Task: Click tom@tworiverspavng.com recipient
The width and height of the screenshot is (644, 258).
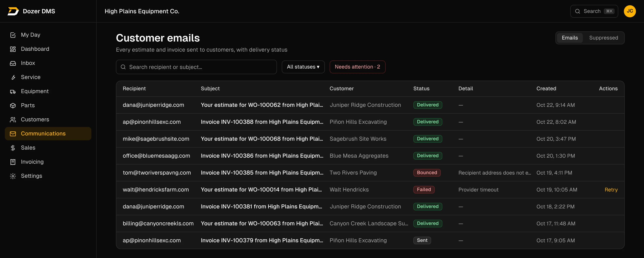Action: (157, 173)
